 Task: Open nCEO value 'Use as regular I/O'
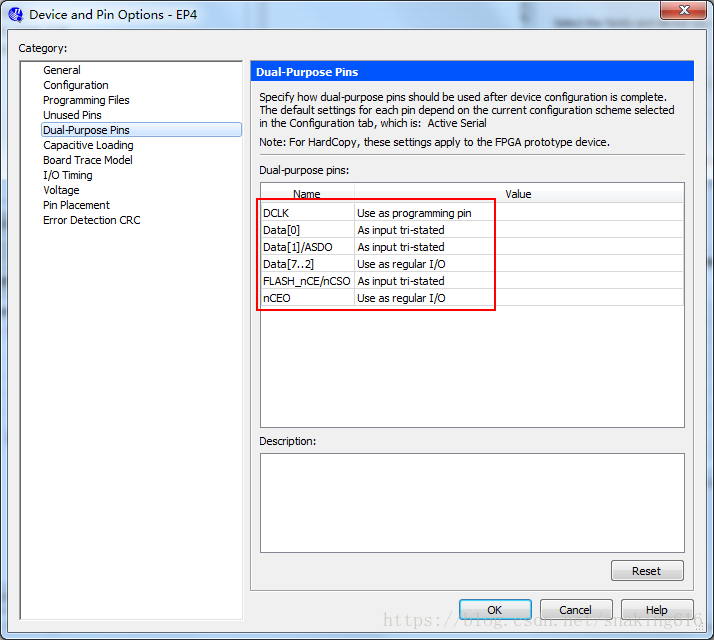[x=519, y=297]
